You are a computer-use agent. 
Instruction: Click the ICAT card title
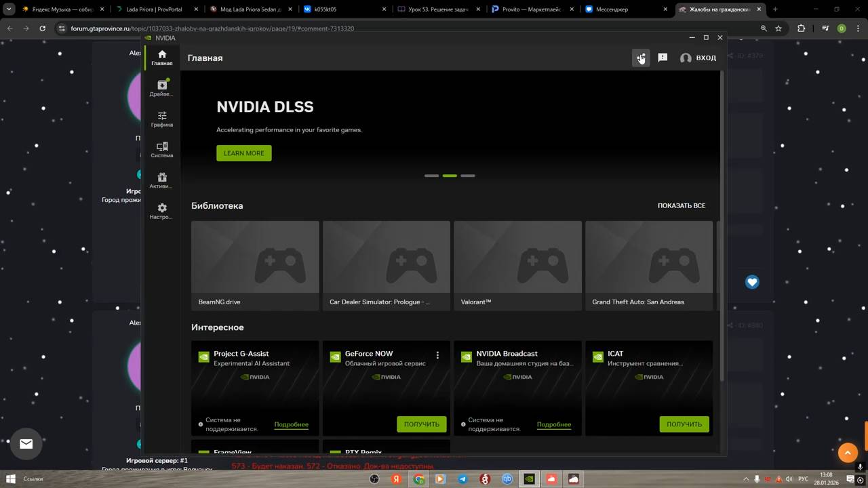(616, 354)
